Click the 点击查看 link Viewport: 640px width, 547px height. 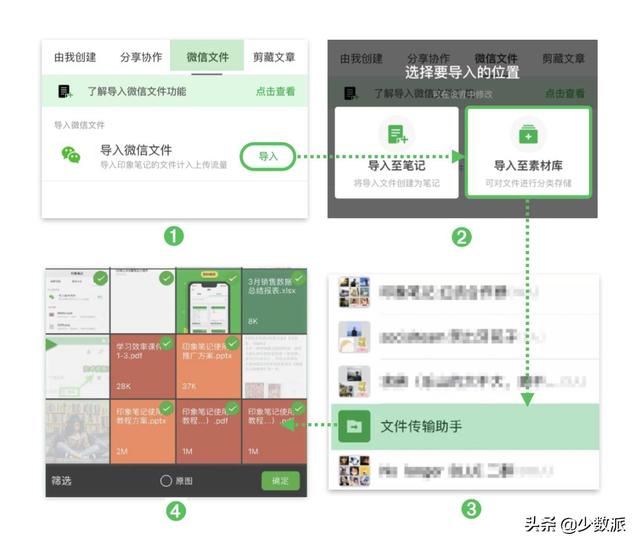[276, 91]
